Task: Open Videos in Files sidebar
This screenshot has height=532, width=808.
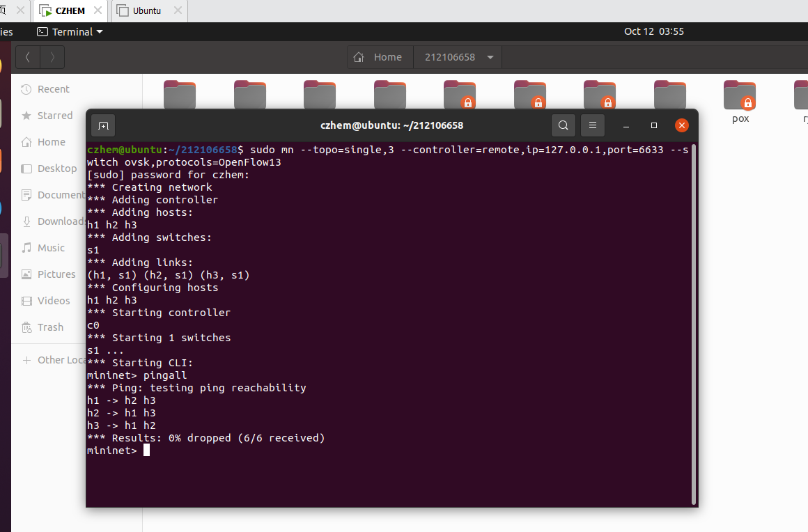Action: (x=54, y=301)
